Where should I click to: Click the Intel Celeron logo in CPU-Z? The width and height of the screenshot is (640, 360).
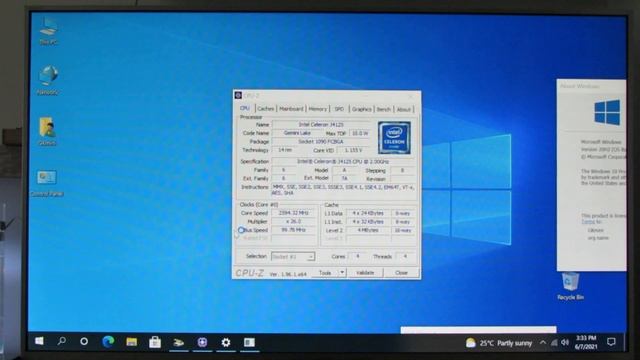point(394,138)
